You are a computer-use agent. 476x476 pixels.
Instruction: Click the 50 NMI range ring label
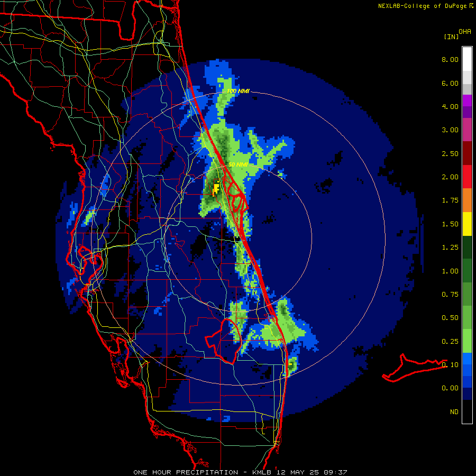(x=238, y=164)
